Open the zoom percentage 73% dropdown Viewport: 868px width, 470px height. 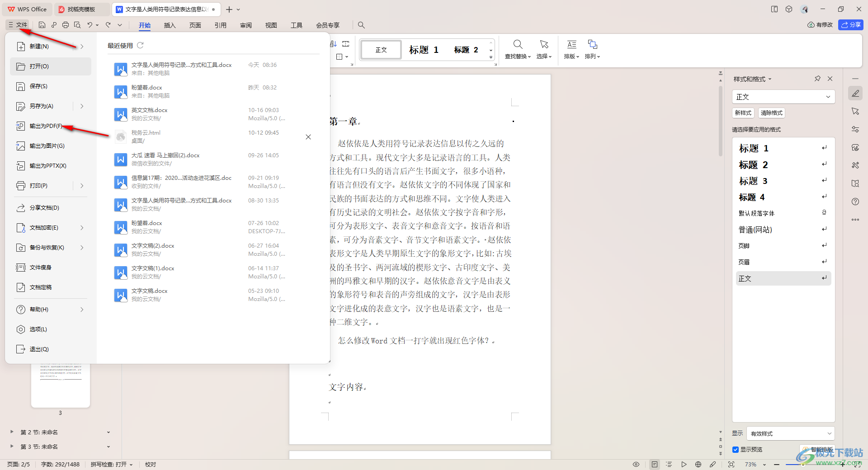click(x=764, y=465)
